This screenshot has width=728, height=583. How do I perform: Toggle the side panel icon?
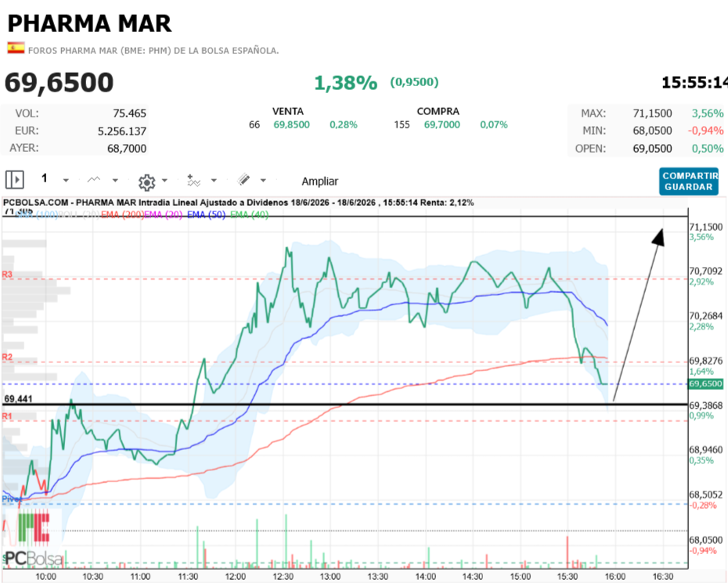pyautogui.click(x=14, y=179)
